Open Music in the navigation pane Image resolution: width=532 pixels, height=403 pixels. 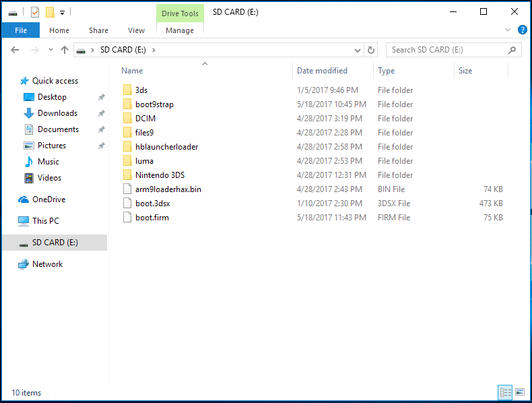(48, 162)
